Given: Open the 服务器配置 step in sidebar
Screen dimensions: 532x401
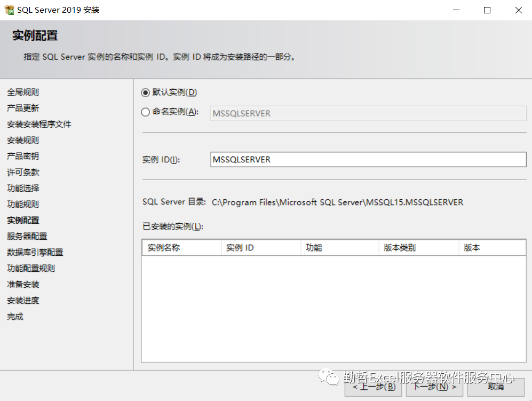Looking at the screenshot, I should tap(27, 237).
